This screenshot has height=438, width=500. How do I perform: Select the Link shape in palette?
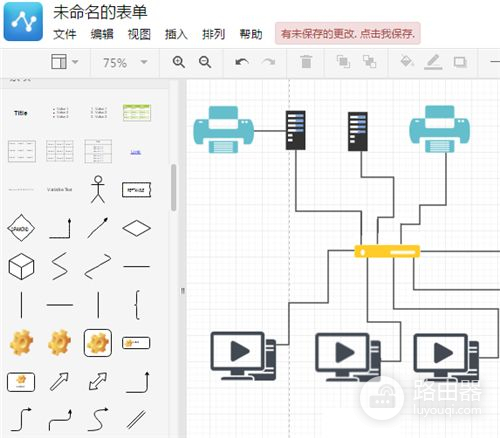click(135, 152)
